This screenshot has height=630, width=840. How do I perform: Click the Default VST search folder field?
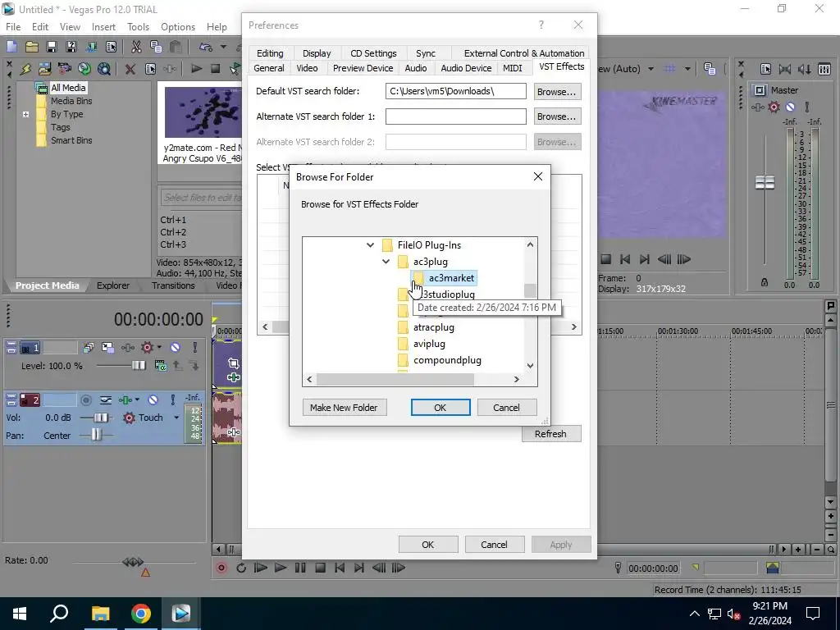tap(456, 91)
